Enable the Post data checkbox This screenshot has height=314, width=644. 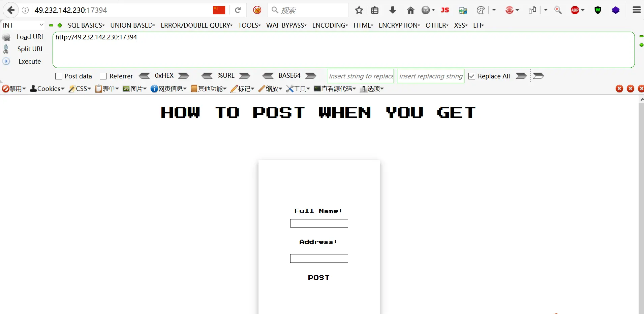tap(59, 76)
